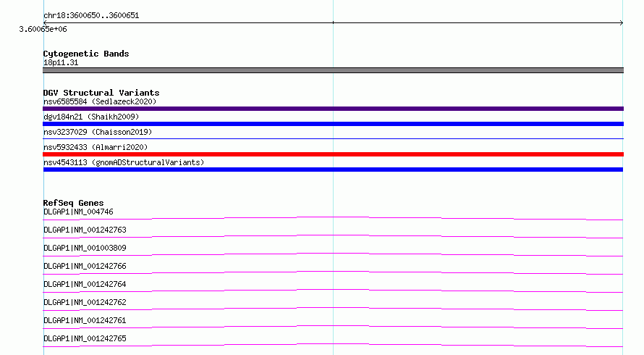
Task: Select the magenta DLGAP1|NM_001242766 transcript line
Action: point(333,272)
